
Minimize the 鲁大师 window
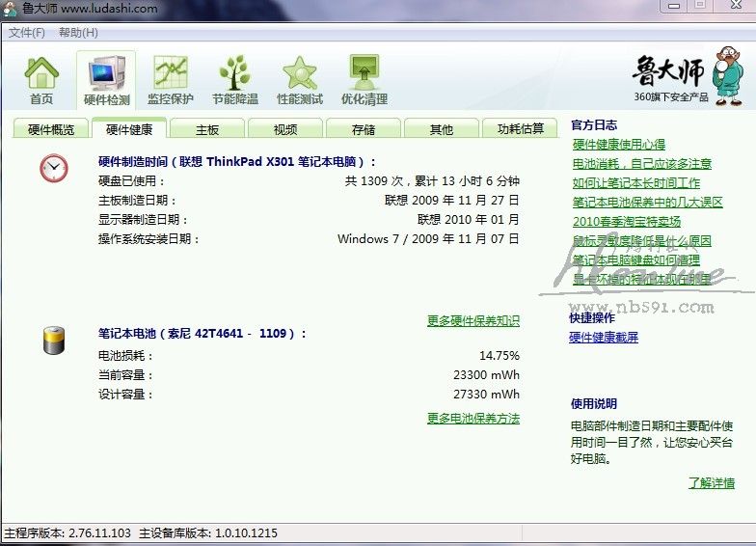click(x=674, y=6)
